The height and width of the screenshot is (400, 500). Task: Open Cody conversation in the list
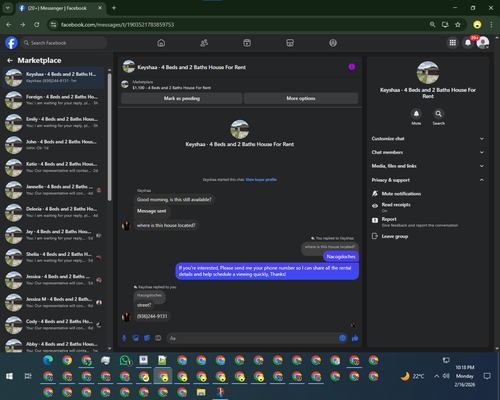pos(54,325)
